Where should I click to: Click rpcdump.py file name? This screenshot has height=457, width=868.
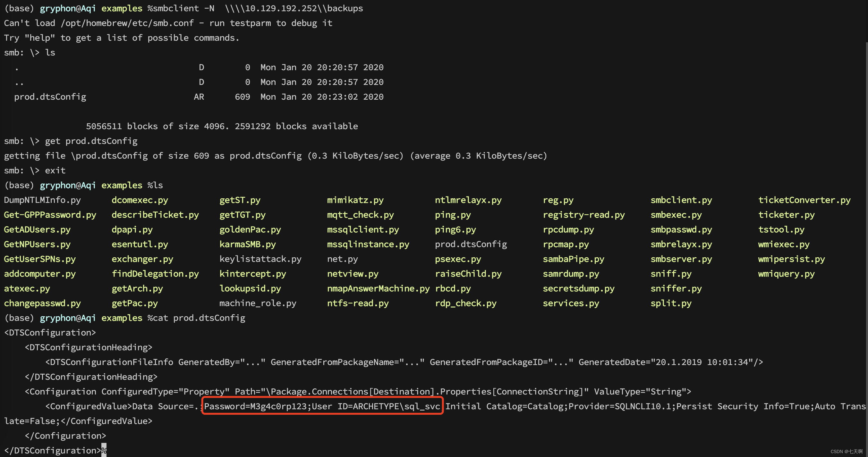(568, 230)
